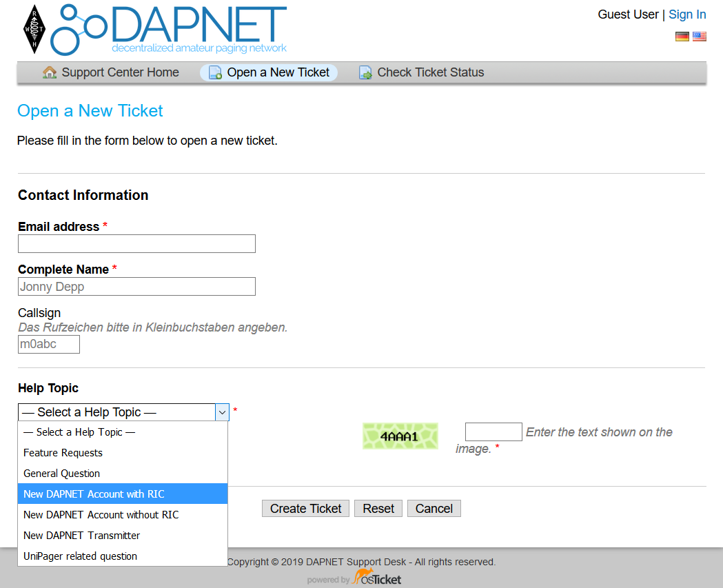Click the 'Email address' field label
The width and height of the screenshot is (723, 588).
[59, 227]
